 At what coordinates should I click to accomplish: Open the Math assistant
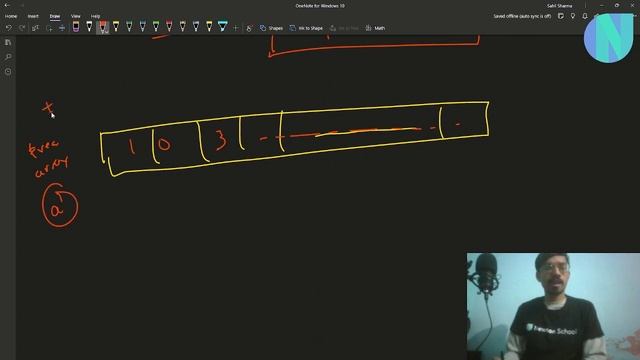point(375,28)
